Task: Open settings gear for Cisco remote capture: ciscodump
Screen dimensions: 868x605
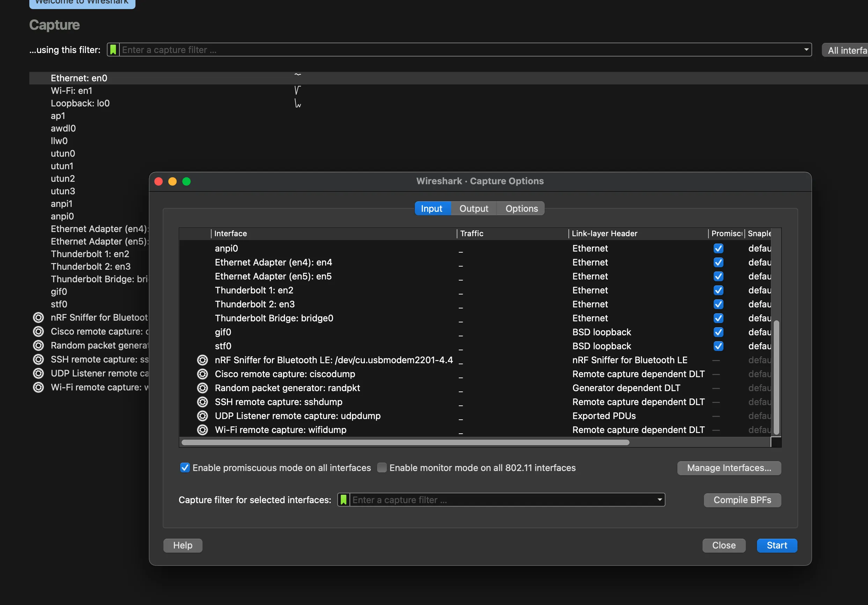Action: (203, 374)
